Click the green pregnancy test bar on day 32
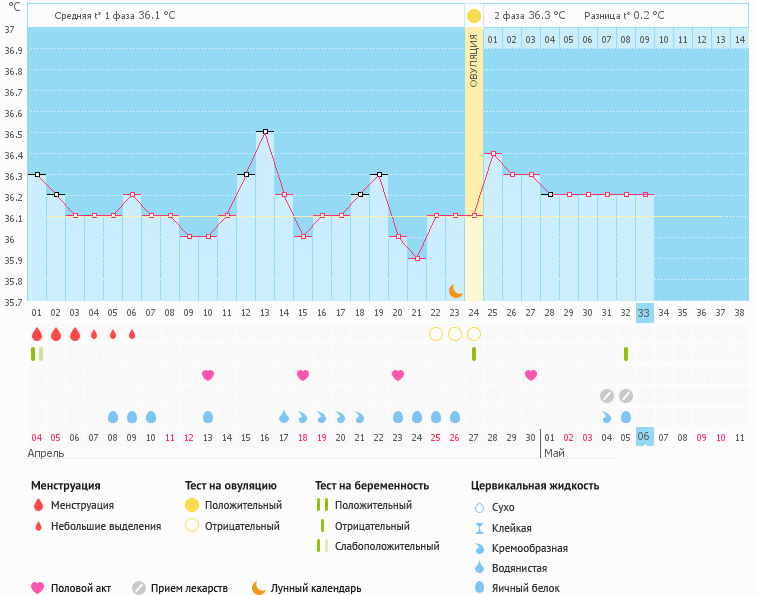Image resolution: width=758 pixels, height=595 pixels. point(625,354)
